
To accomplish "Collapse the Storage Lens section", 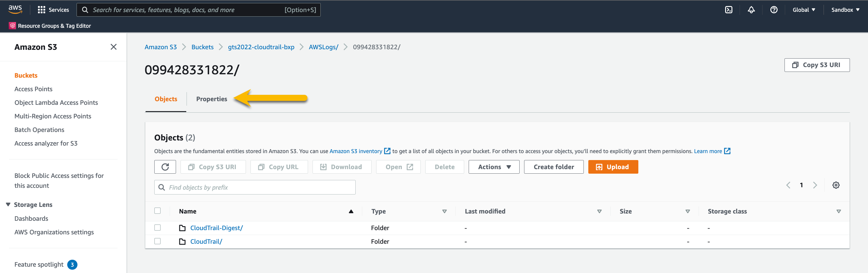I will pos(8,204).
